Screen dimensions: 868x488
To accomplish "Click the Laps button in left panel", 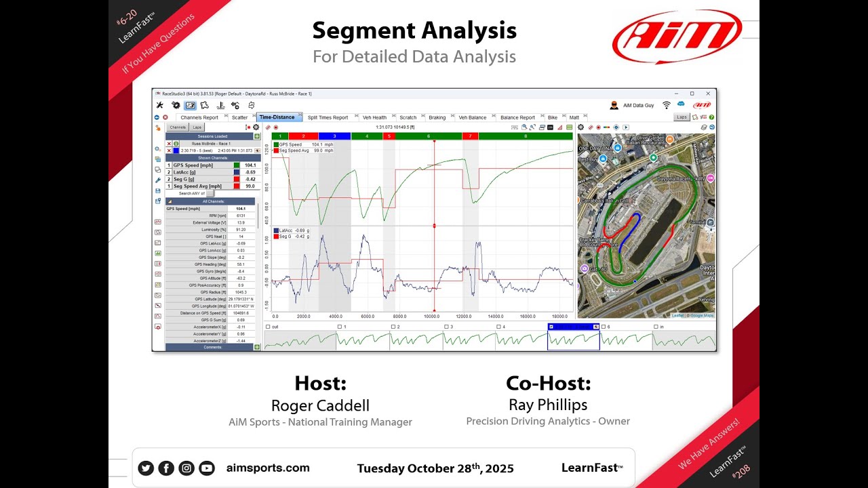I will pos(197,127).
